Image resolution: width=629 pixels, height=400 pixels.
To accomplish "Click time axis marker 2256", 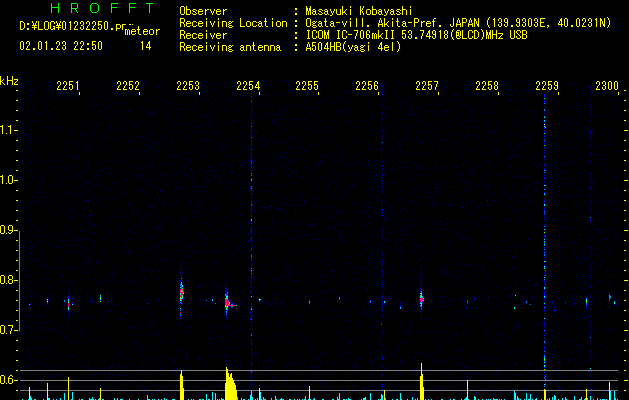I will [367, 85].
